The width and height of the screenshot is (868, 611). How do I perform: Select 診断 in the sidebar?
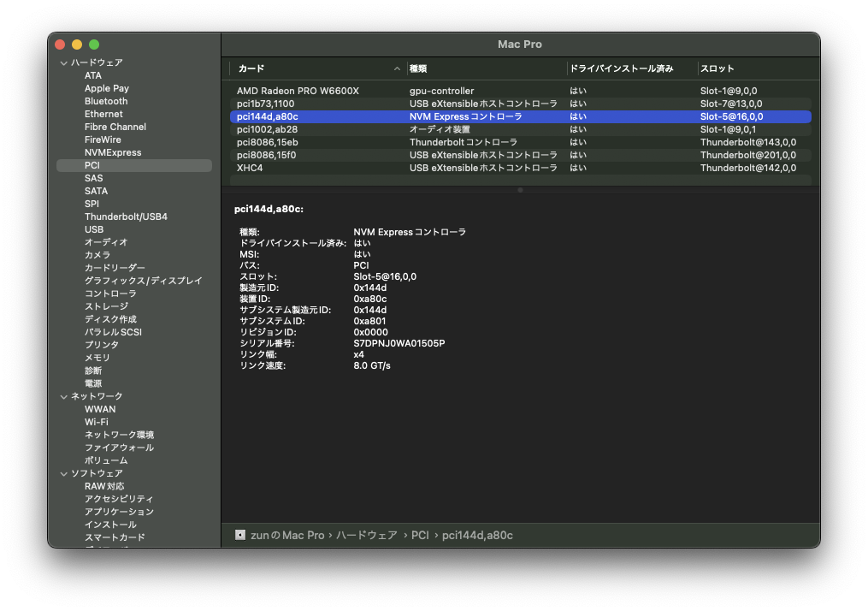(93, 371)
